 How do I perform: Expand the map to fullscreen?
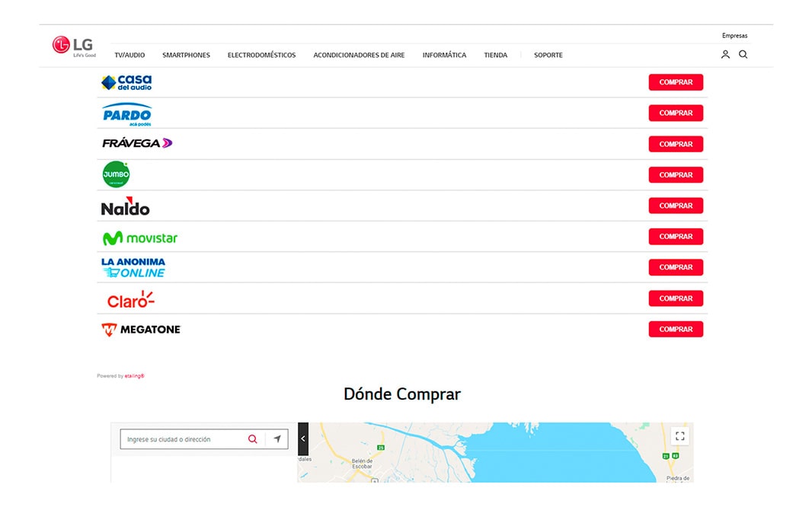coord(680,436)
